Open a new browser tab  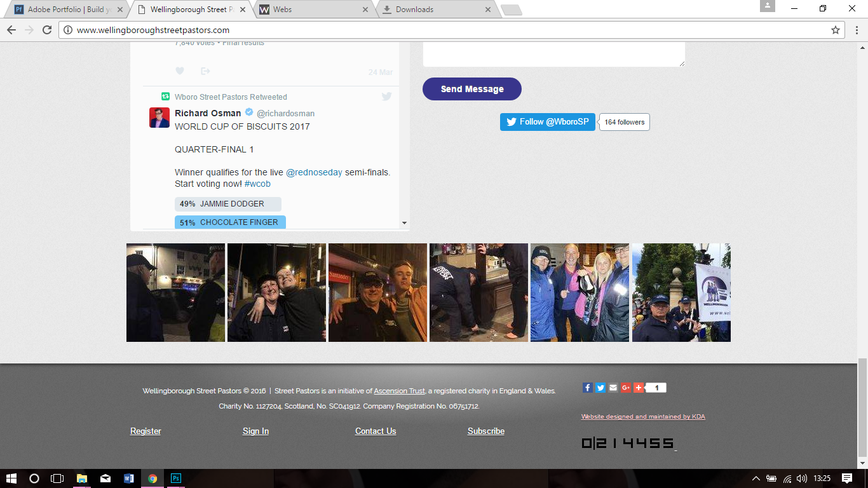click(512, 10)
